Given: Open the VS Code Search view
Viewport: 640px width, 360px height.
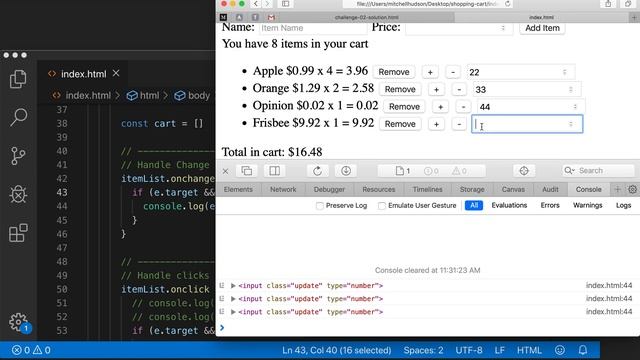Looking at the screenshot, I should [18, 117].
